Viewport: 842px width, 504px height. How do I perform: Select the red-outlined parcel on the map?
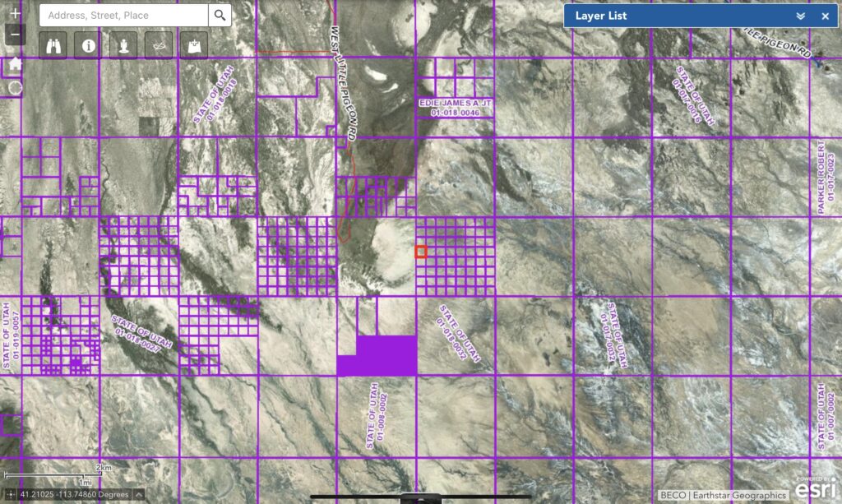click(x=422, y=252)
